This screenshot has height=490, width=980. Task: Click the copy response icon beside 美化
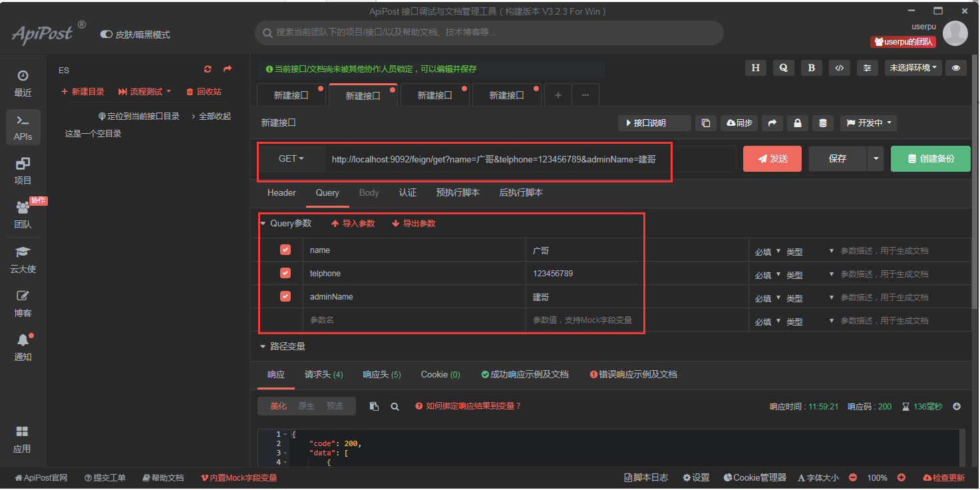point(373,405)
